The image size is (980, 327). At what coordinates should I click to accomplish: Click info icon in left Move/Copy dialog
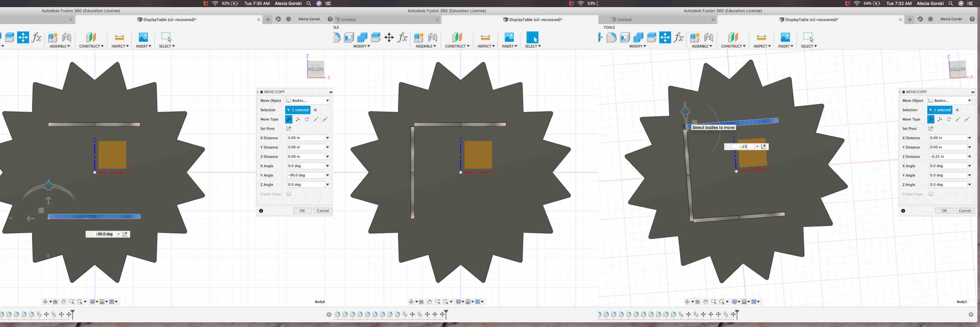(x=261, y=211)
